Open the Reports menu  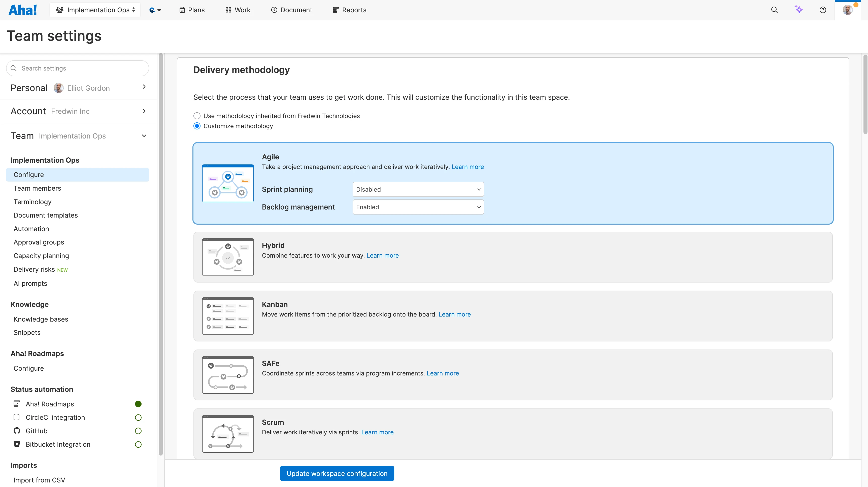point(349,10)
